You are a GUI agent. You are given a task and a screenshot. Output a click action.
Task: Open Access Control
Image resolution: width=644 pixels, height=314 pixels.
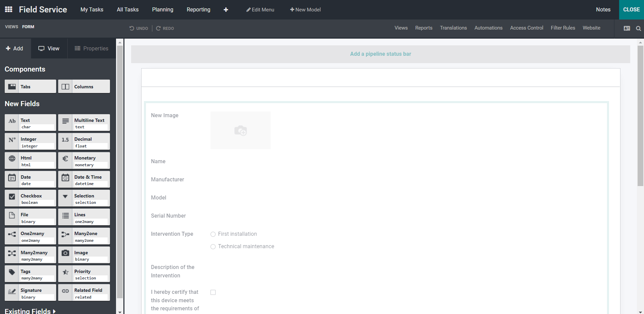527,28
